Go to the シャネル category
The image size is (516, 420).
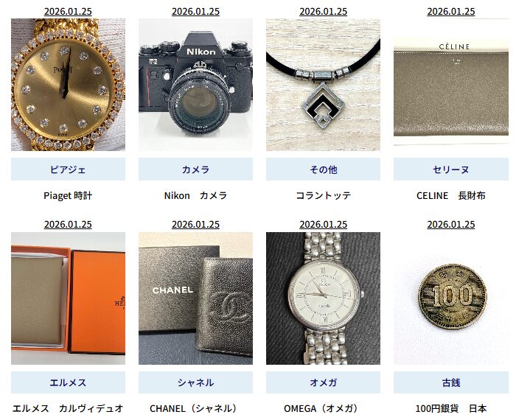point(195,382)
